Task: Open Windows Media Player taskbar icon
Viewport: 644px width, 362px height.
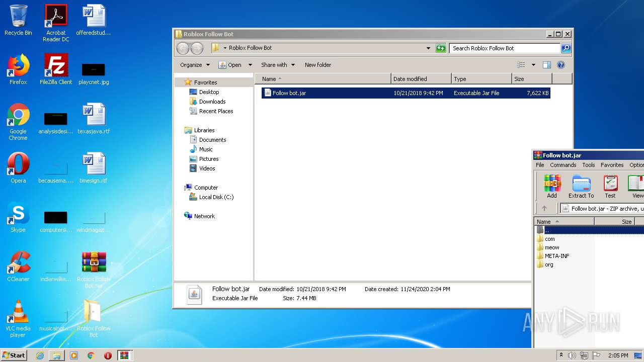Action: pos(74,355)
